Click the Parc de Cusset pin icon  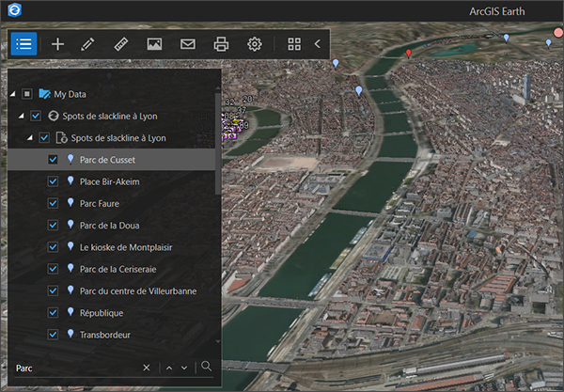coord(70,159)
